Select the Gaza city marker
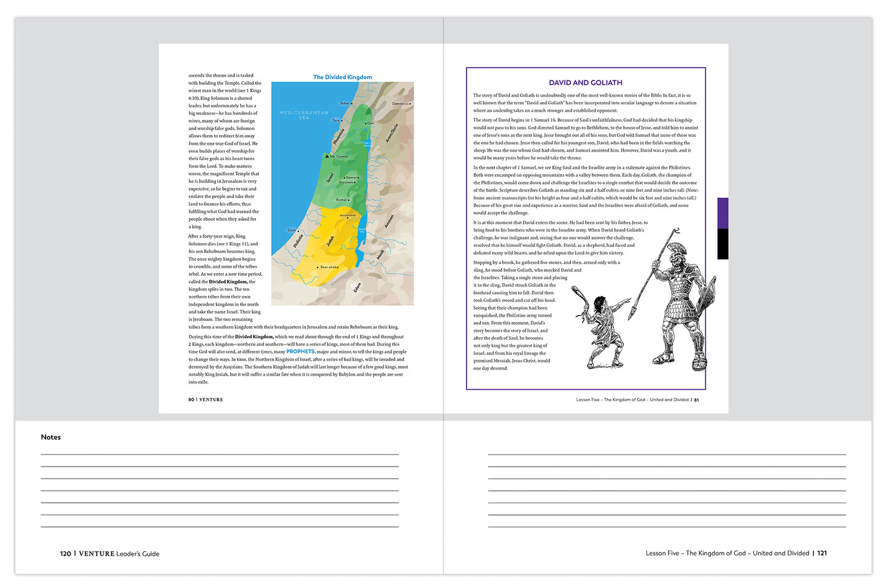The height and width of the screenshot is (588, 887). [x=298, y=231]
